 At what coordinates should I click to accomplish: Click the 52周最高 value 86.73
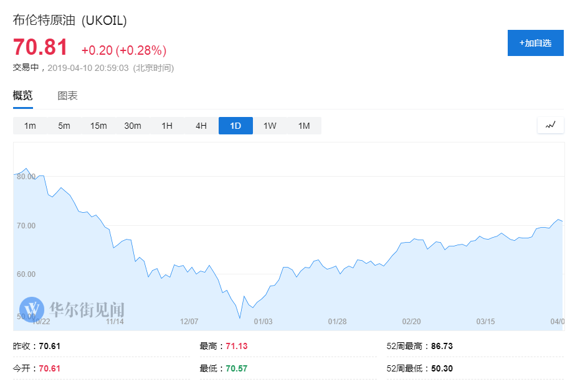[441, 346]
